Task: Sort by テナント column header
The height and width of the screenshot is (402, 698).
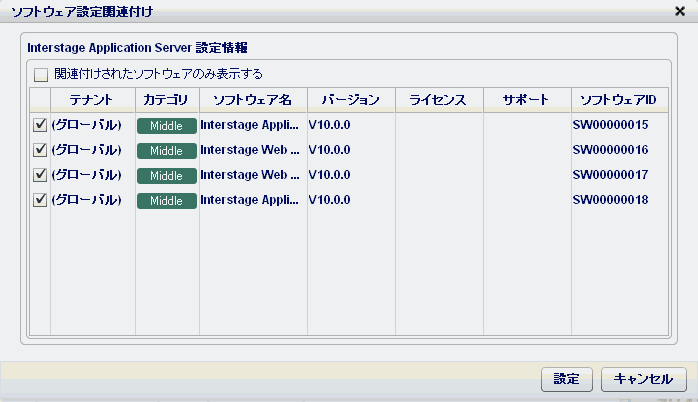Action: pos(93,100)
